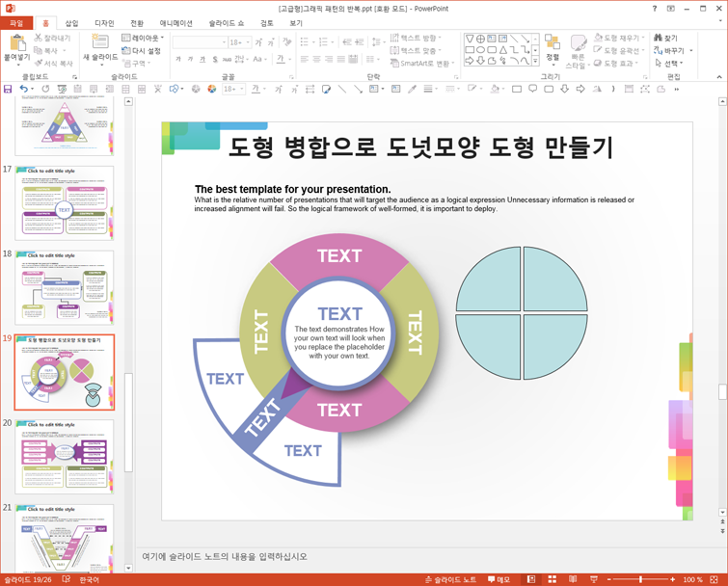Click the increase font size icon in ribbon

[258, 42]
